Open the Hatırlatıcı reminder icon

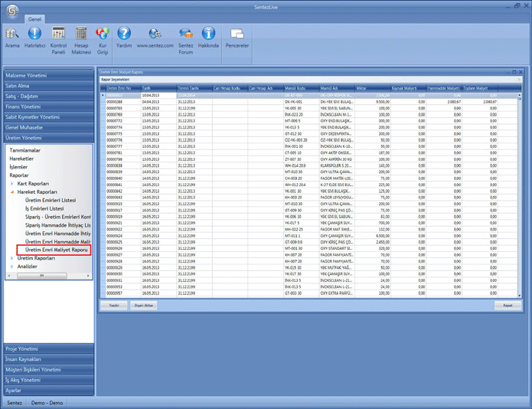point(34,38)
